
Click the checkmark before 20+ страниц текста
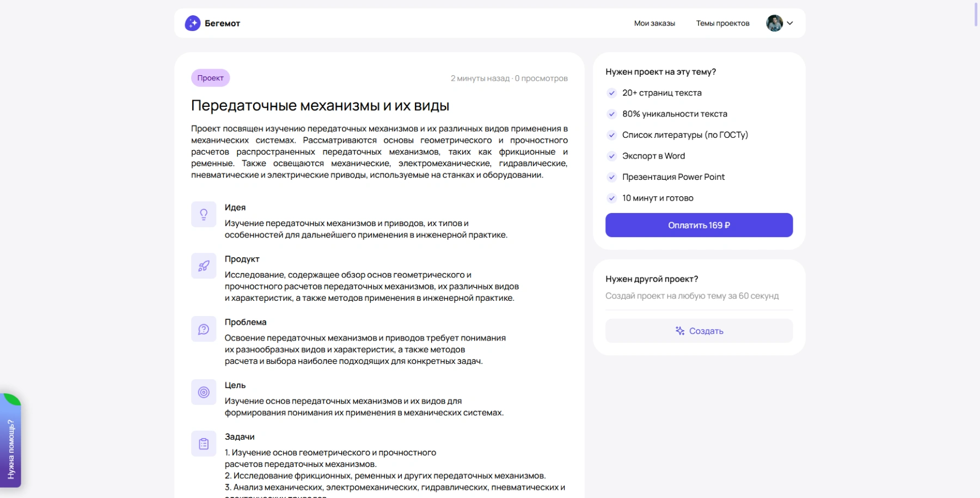611,93
